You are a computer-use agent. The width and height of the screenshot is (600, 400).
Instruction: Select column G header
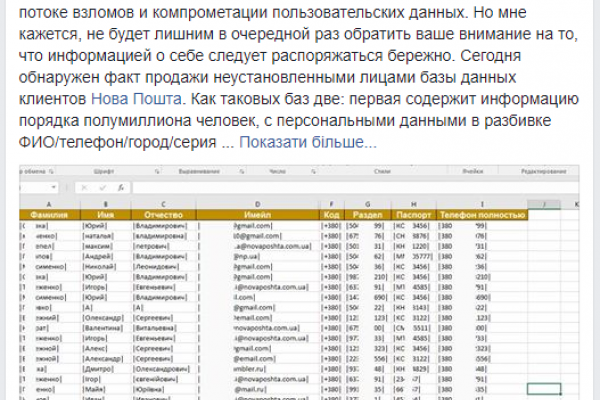pos(367,204)
